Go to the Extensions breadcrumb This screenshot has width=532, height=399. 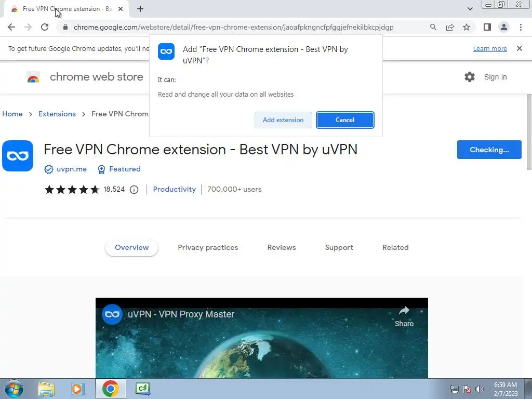point(57,114)
